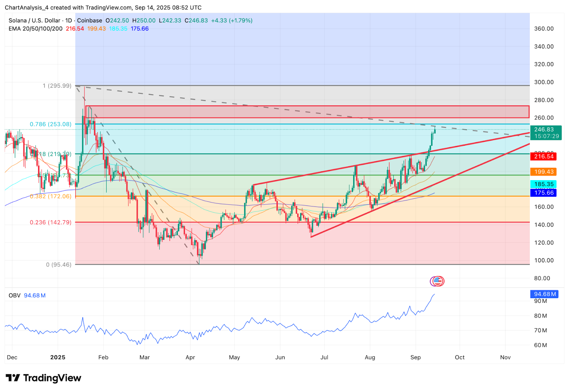Viewport: 569px width, 392px height.
Task: Click the 90 M OBV axis label
Action: coord(541,301)
